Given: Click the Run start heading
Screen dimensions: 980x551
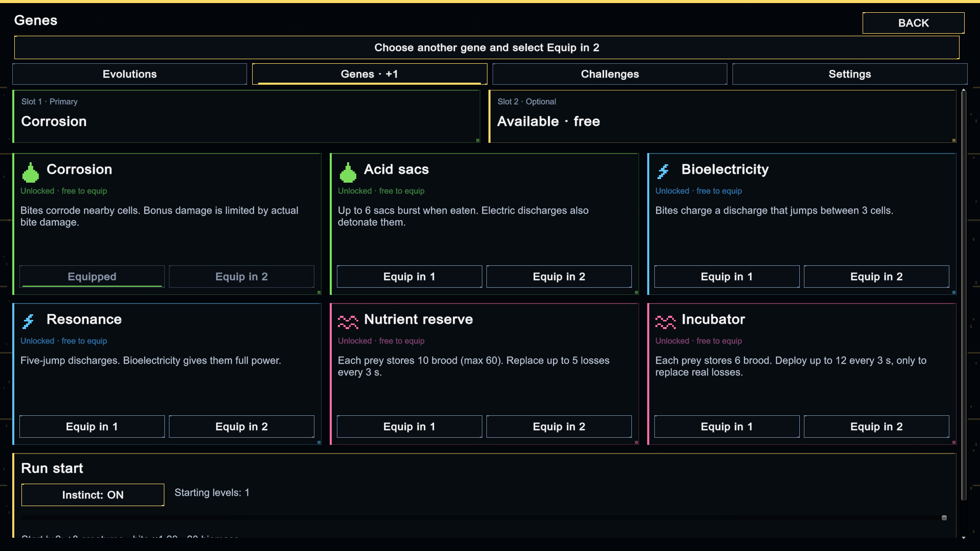Looking at the screenshot, I should (52, 468).
